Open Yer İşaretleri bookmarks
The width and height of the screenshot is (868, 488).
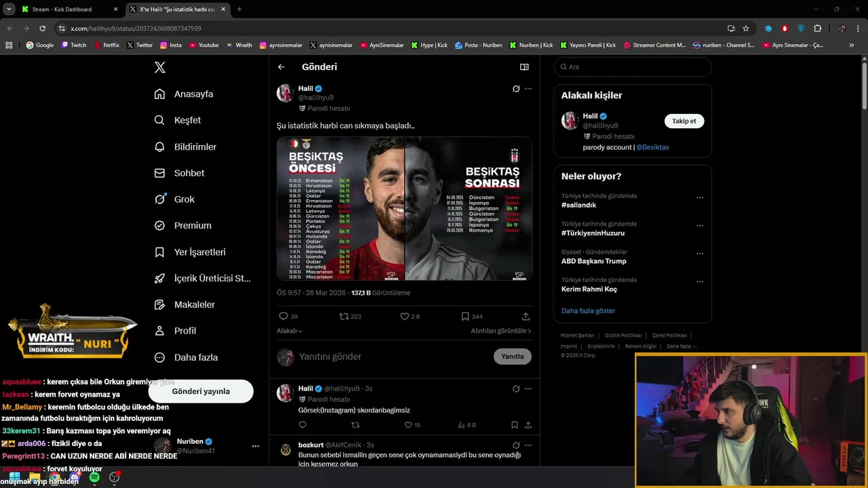[190, 252]
